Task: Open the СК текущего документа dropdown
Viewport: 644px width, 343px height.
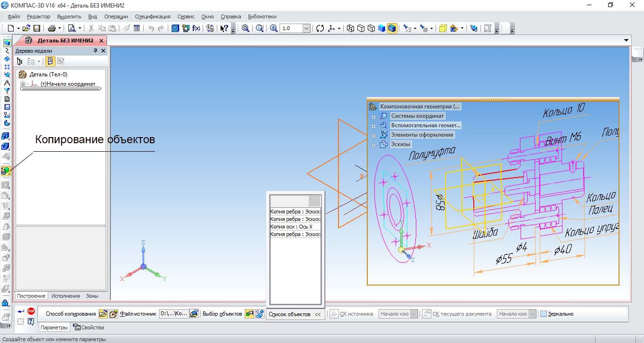Action: pos(532,314)
